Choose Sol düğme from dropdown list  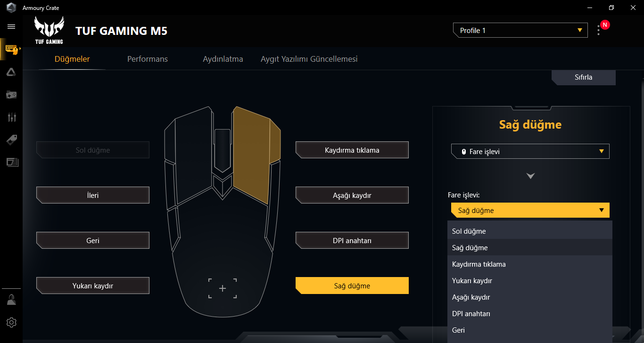tap(530, 231)
